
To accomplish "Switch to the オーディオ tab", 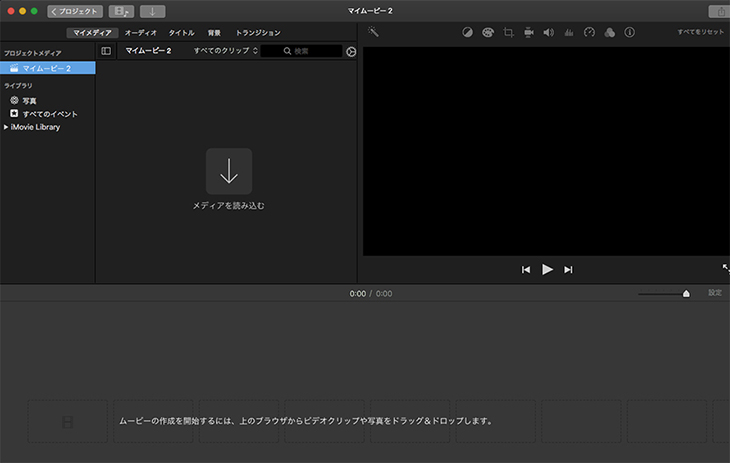I will coord(141,33).
